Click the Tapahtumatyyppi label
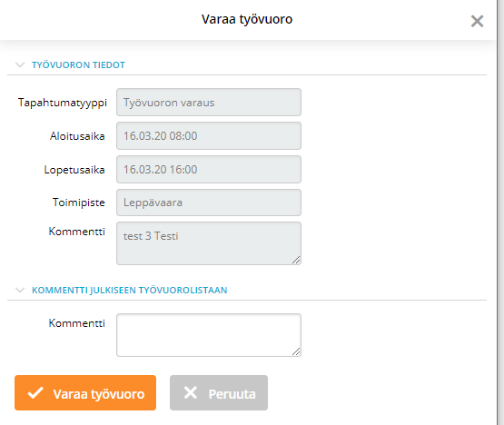Screen dimensions: 504x425 pos(63,103)
